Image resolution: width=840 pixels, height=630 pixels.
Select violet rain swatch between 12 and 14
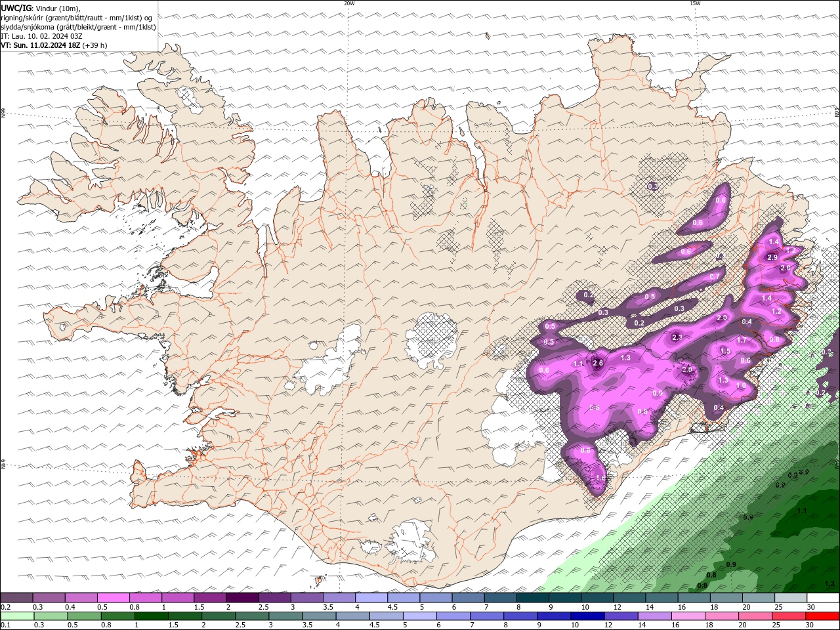(621, 616)
